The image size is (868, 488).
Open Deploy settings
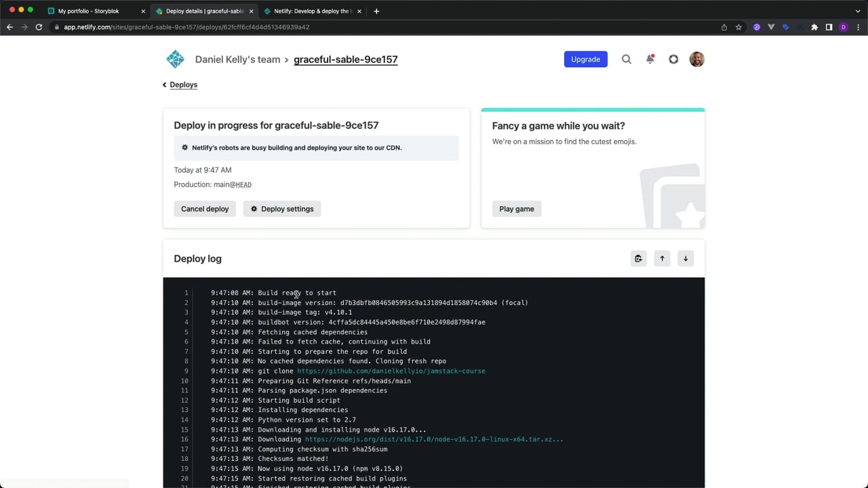click(282, 209)
